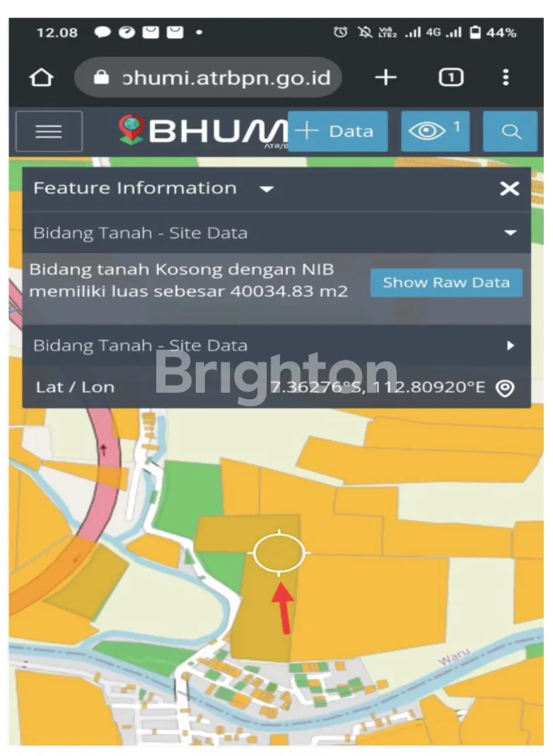Open the hamburger menu in BHUMI header

pyautogui.click(x=49, y=131)
